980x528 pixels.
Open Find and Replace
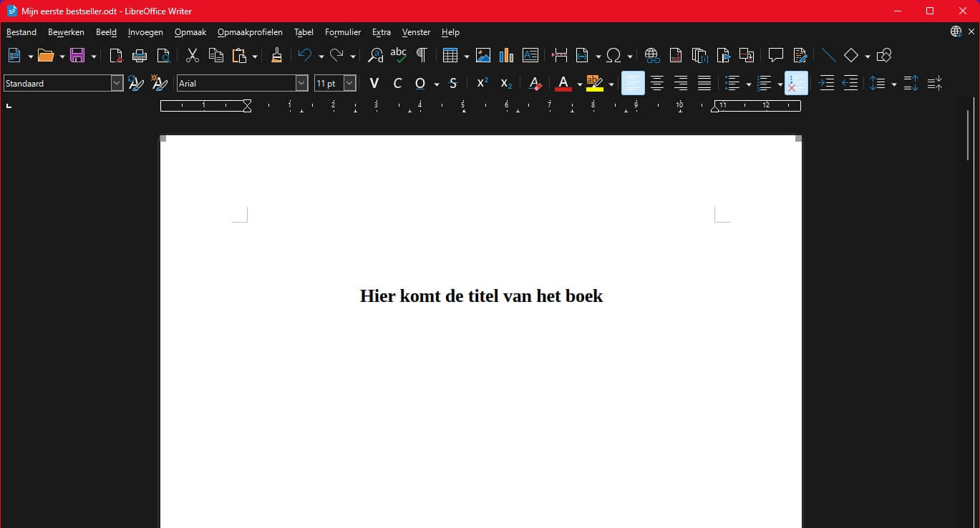click(375, 55)
